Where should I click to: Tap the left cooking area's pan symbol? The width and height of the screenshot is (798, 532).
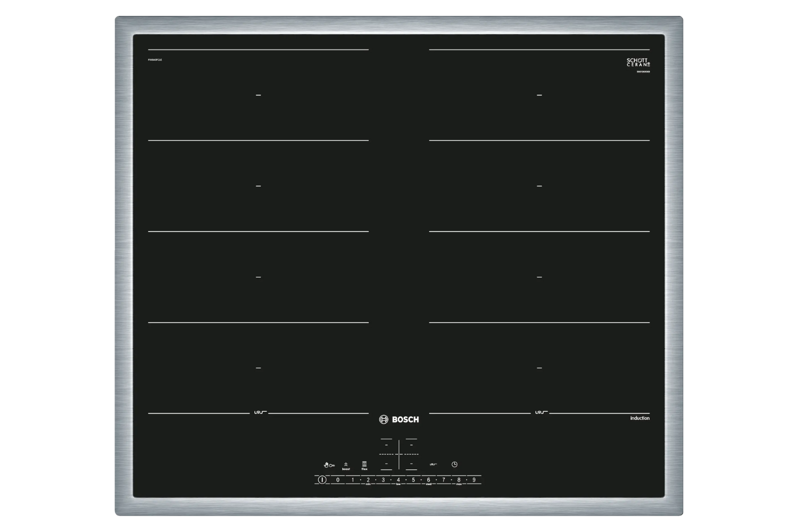click(259, 413)
